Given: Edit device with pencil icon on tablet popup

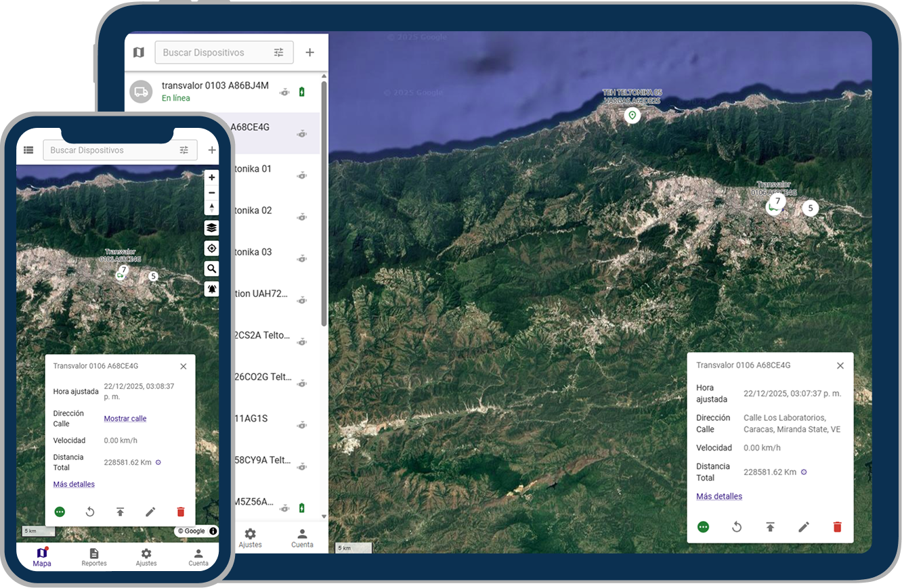Looking at the screenshot, I should [x=804, y=526].
